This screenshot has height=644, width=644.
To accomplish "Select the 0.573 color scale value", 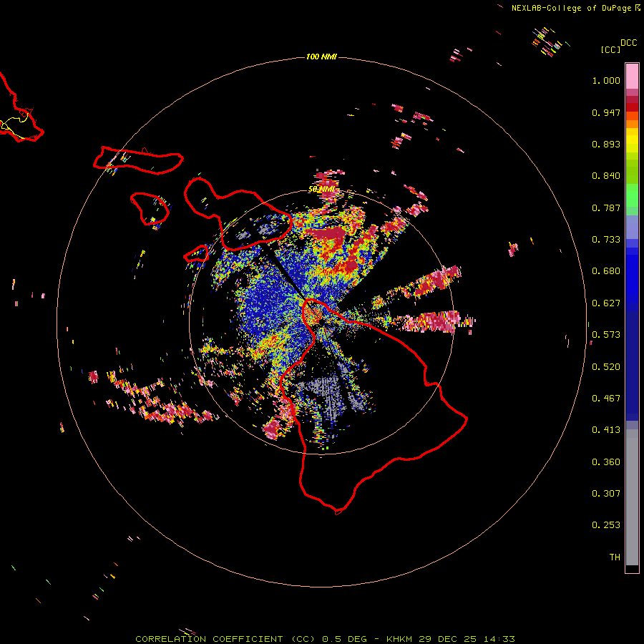I will point(606,335).
